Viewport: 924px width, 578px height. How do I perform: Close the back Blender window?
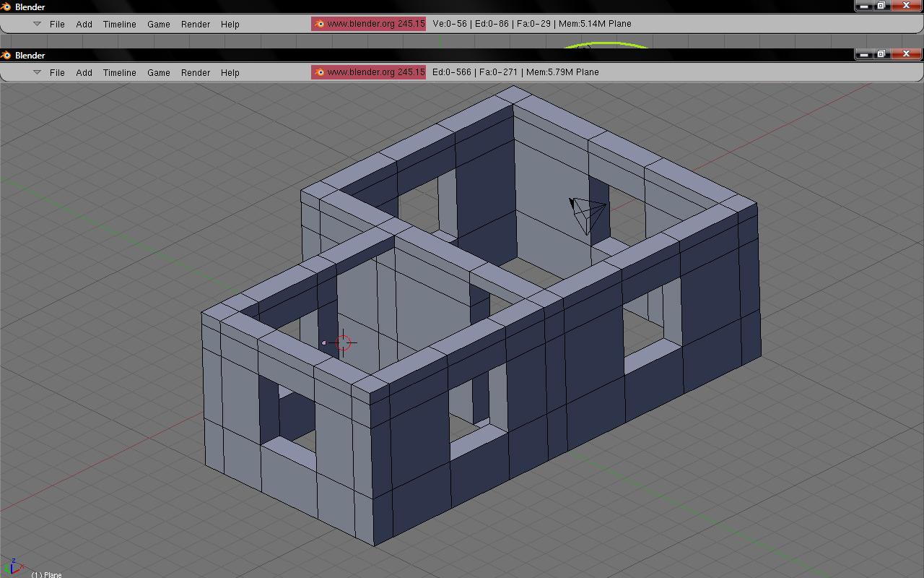(x=906, y=6)
